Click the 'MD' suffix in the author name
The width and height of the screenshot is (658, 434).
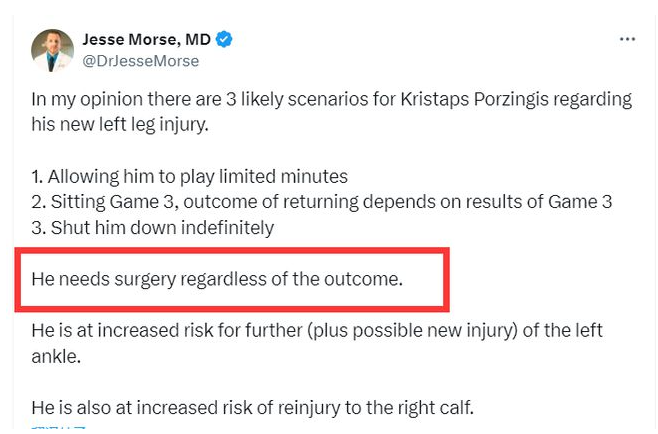pos(198,39)
